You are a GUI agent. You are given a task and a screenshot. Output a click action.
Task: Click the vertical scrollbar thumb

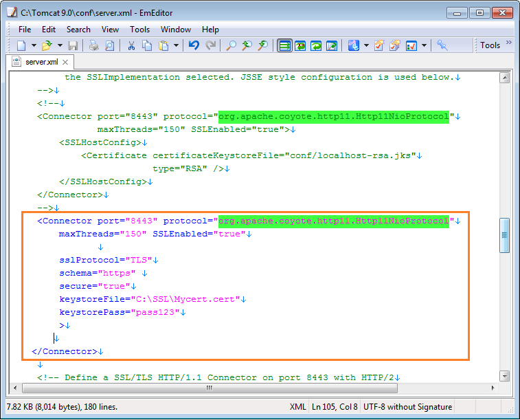pyautogui.click(x=504, y=235)
